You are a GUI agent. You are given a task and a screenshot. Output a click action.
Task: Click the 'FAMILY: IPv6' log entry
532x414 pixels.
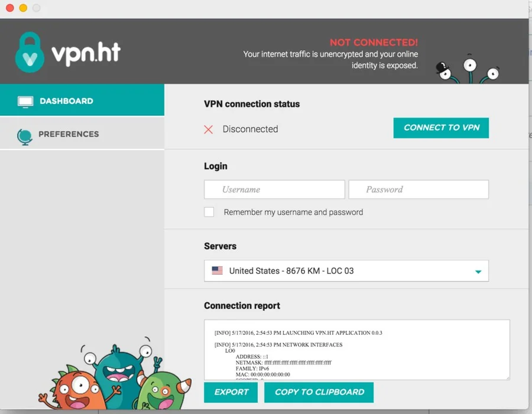pos(252,369)
